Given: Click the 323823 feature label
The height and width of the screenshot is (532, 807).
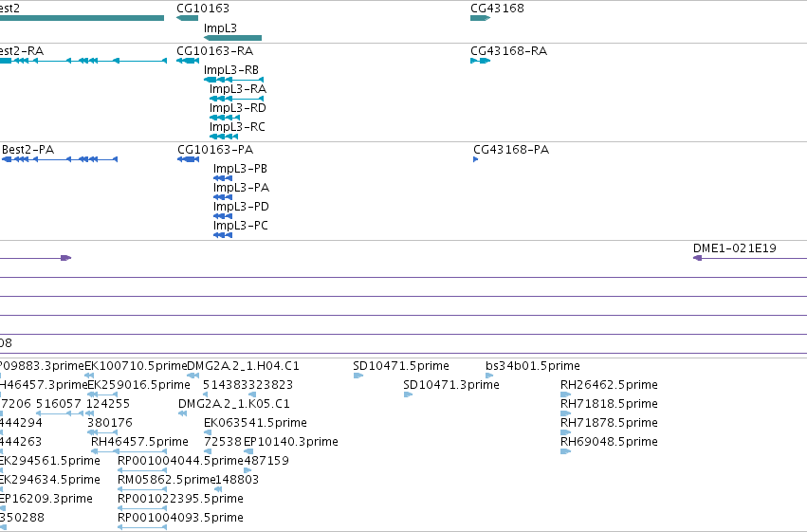Looking at the screenshot, I should 270,385.
